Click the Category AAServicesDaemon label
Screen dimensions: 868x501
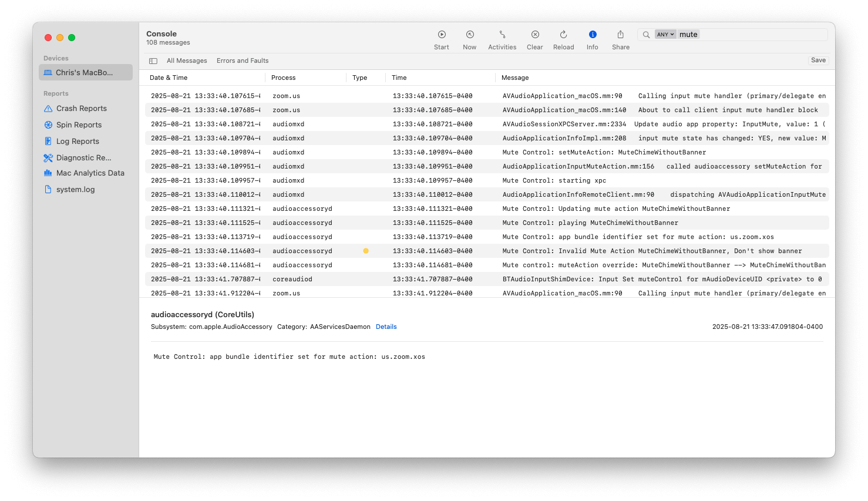pyautogui.click(x=324, y=327)
